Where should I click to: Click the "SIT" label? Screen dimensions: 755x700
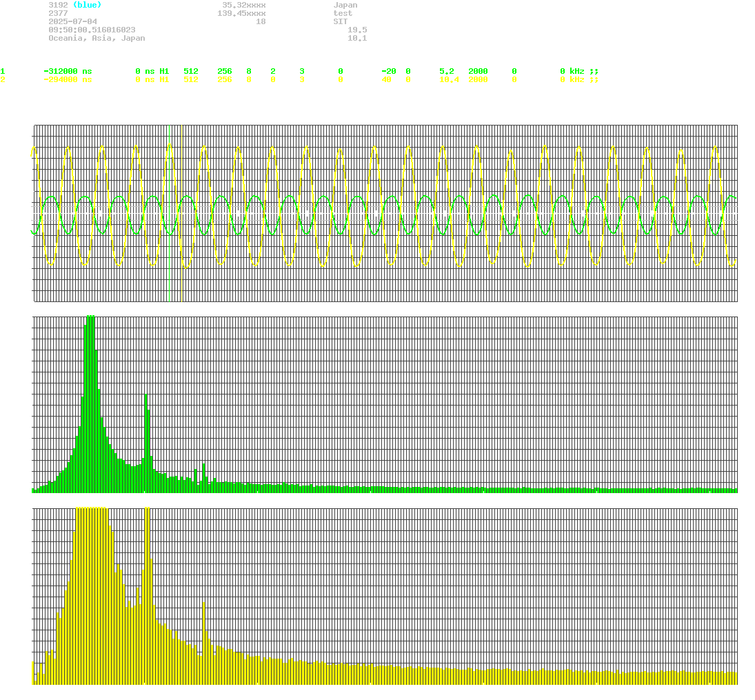[x=341, y=21]
